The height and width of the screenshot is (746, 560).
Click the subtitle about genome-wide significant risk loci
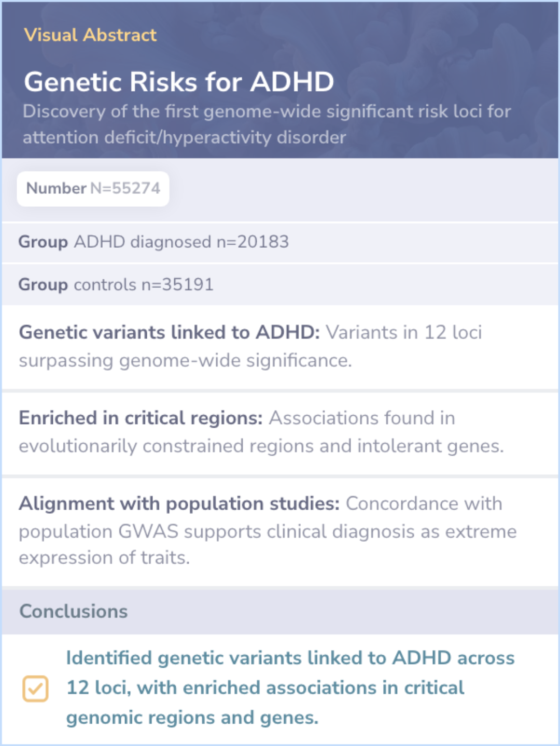point(267,124)
